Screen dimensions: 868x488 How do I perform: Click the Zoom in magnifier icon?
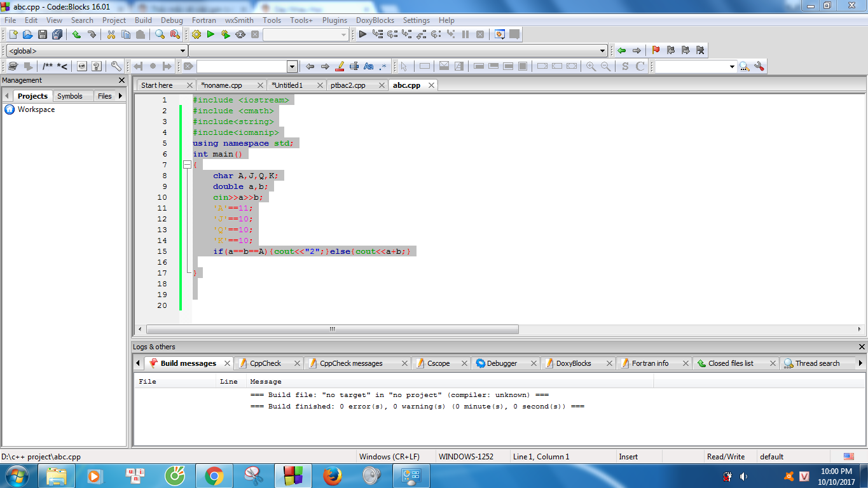tap(591, 66)
